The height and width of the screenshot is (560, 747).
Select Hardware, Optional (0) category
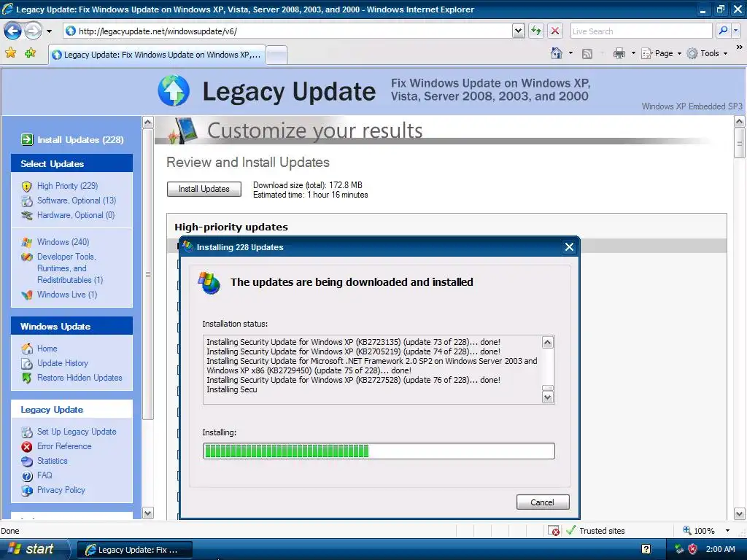click(76, 215)
